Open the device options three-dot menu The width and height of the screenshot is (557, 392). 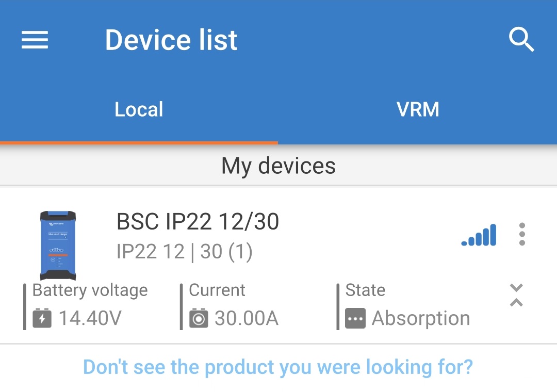(x=522, y=234)
